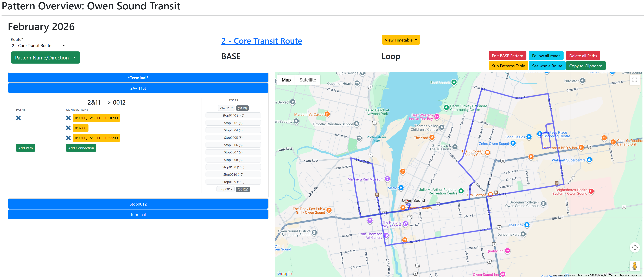Click the yellow 0:07:00 connection chip
644x278 pixels.
pyautogui.click(x=80, y=128)
